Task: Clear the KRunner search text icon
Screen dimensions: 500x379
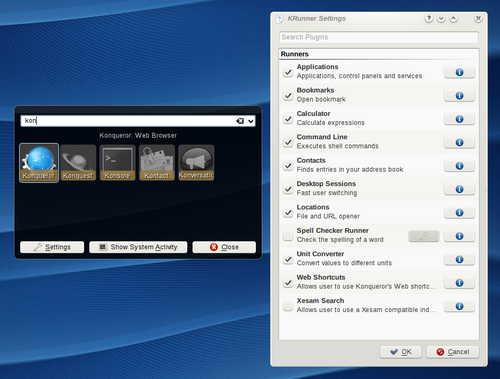Action: point(240,121)
